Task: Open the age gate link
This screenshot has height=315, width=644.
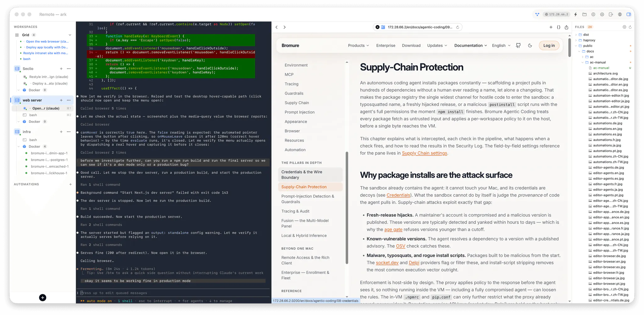Action: click(393, 230)
